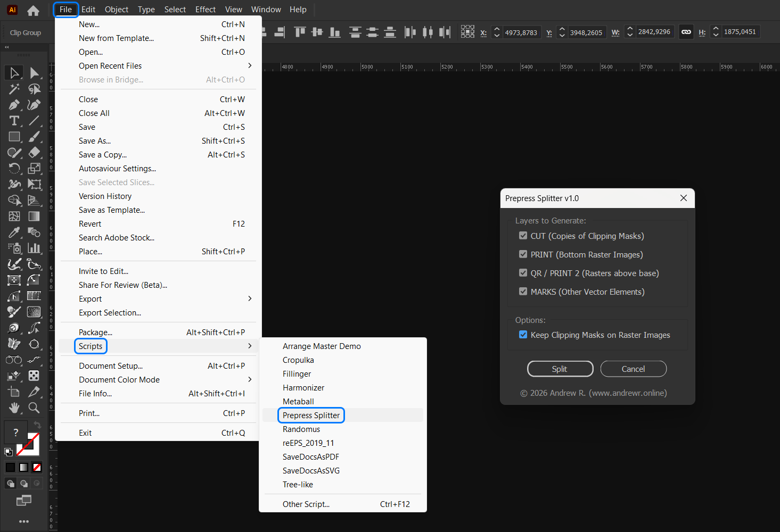Select the Hand tool

pos(14,408)
